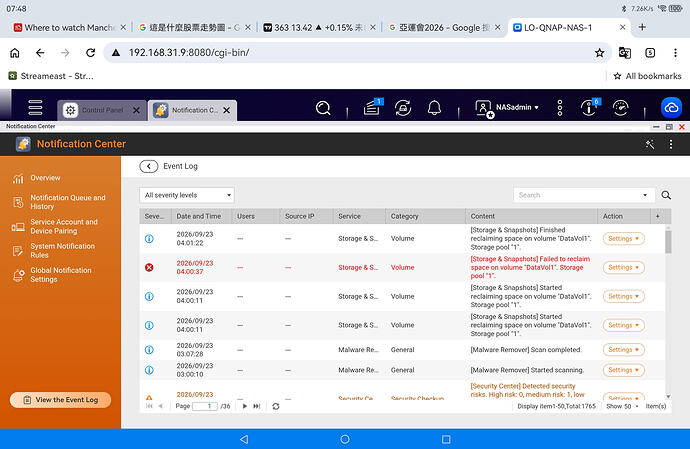The image size is (690, 449).
Task: Click the View the Event Log button
Action: click(x=60, y=400)
